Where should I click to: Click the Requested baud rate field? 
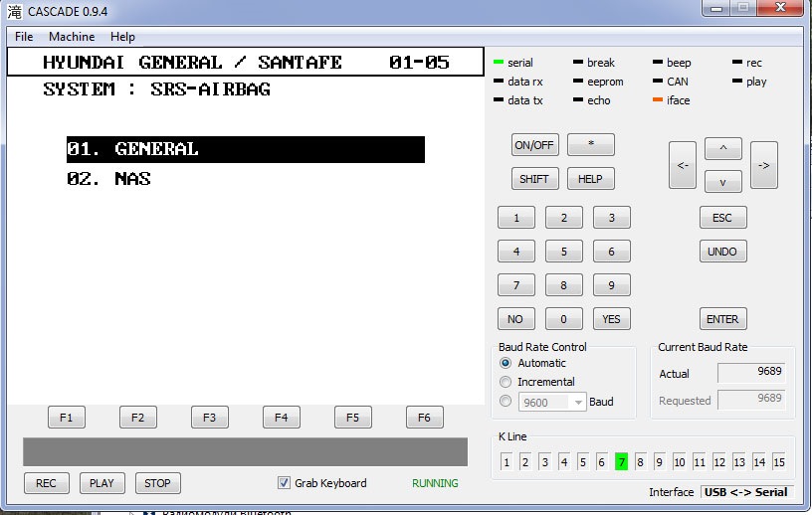pyautogui.click(x=751, y=399)
